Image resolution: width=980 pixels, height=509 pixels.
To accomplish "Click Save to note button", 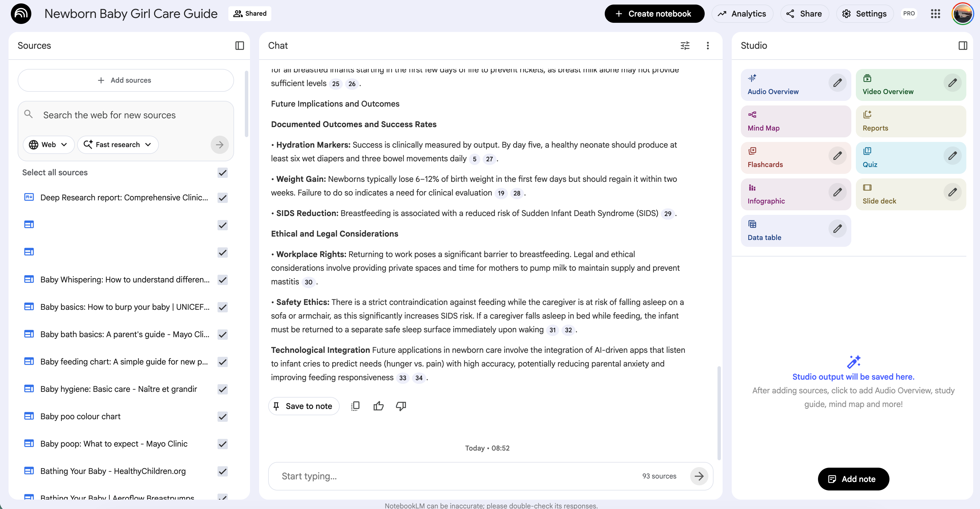I will click(304, 406).
